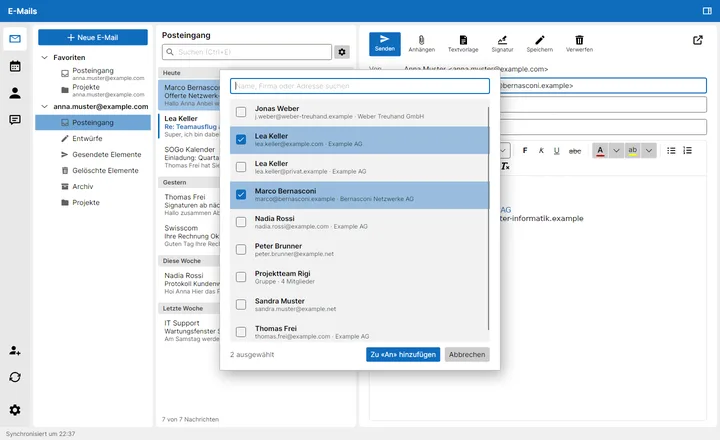Open the contacts person icon

pyautogui.click(x=15, y=93)
